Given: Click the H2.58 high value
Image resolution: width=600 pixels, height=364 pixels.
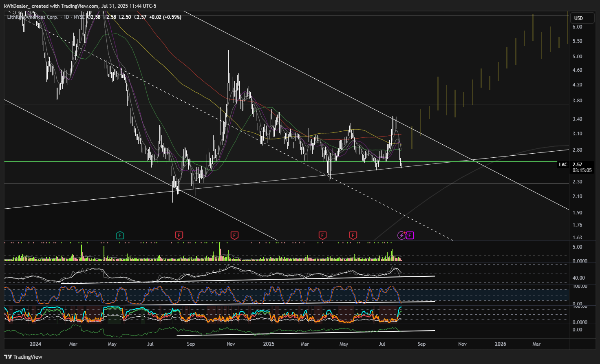Looking at the screenshot, I should tap(110, 17).
